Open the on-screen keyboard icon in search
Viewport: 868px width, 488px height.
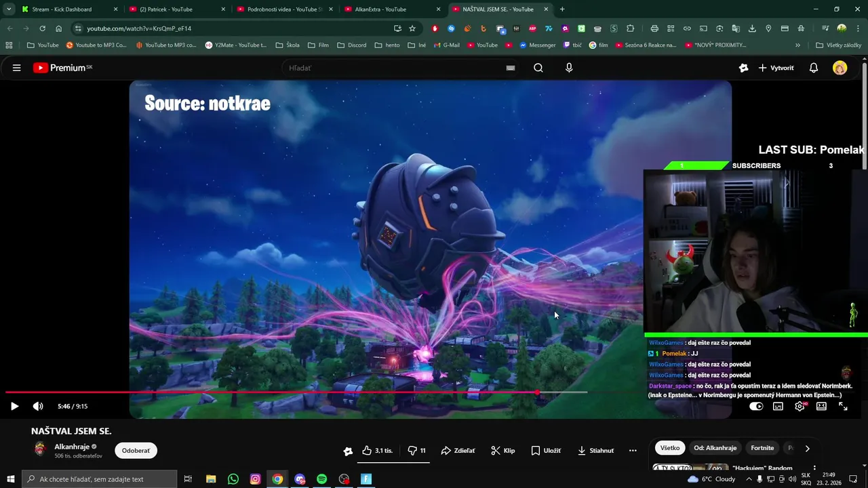tap(511, 68)
